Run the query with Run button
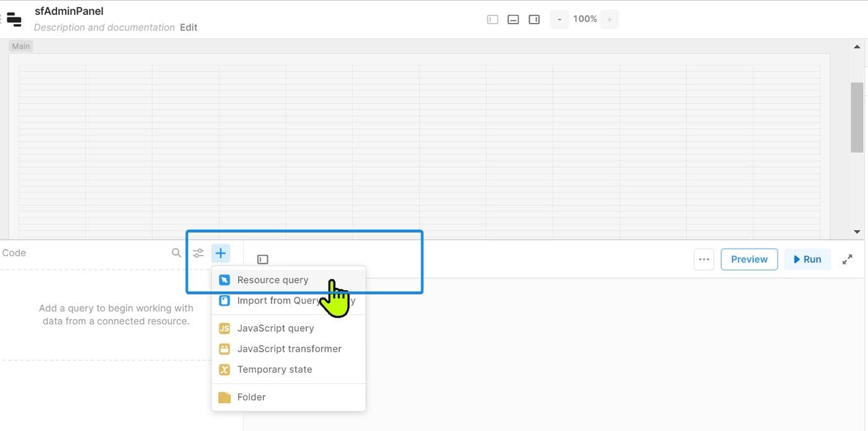 [x=807, y=259]
